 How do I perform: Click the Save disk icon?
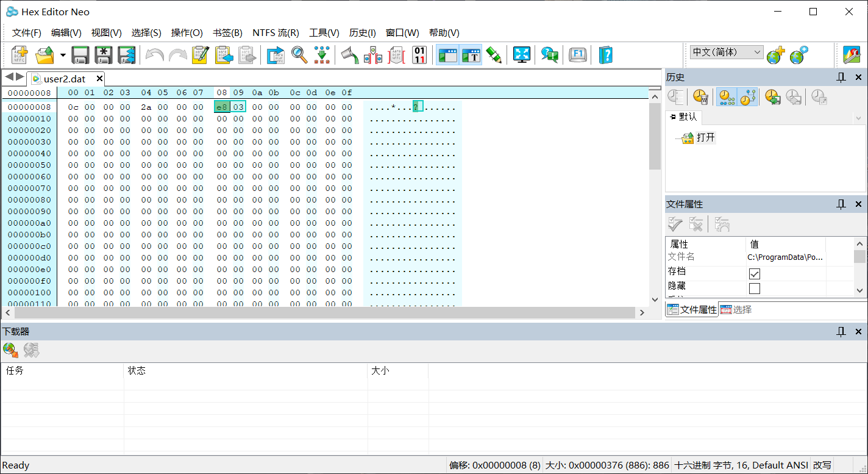80,55
